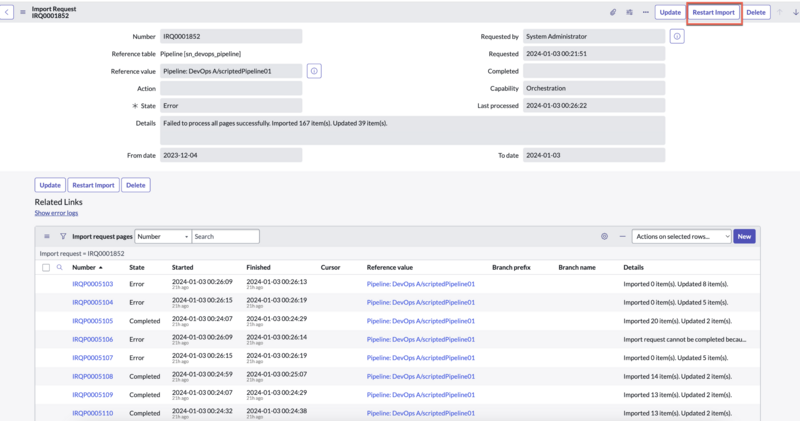Preview Reference value record info icon
Viewport: 800px width, 421px height.
tap(314, 71)
